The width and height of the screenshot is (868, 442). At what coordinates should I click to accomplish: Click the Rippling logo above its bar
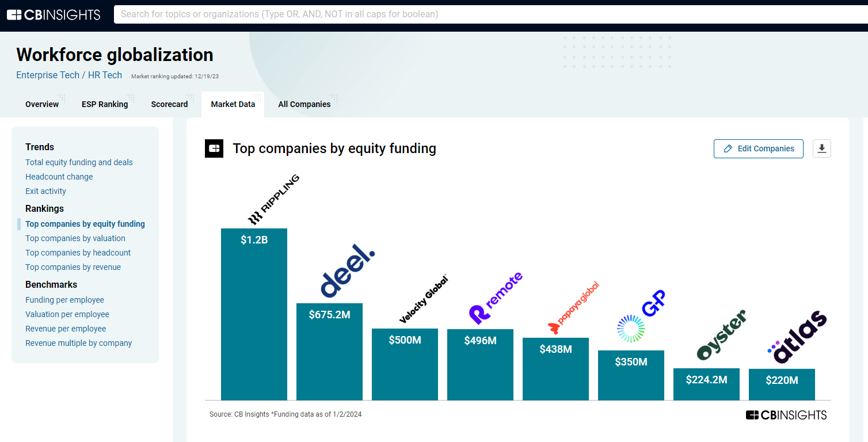[x=273, y=199]
